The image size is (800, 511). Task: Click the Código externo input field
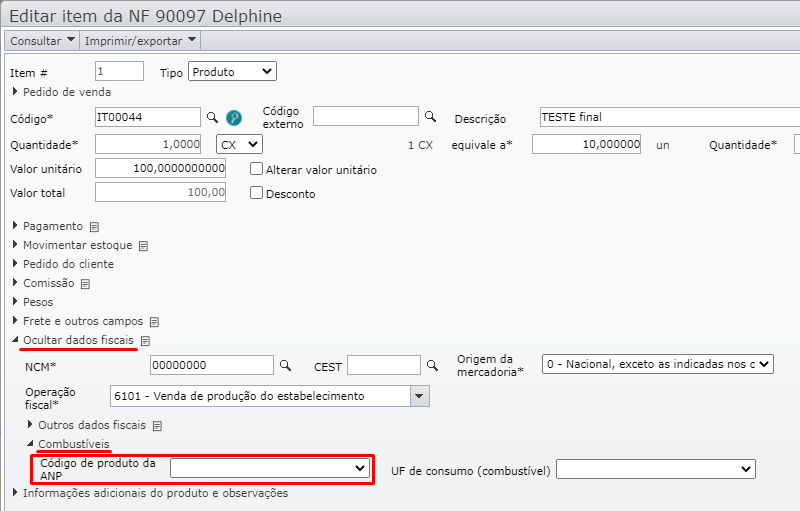coord(366,116)
